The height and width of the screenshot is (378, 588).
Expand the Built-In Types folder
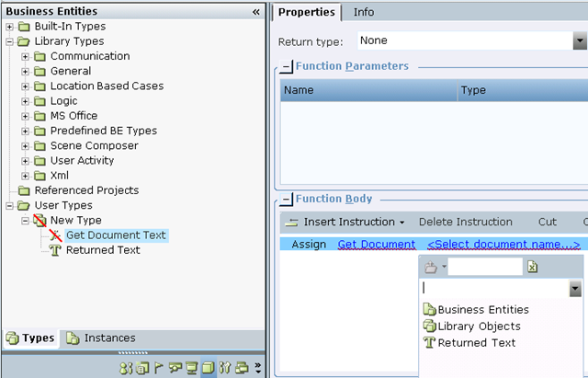pyautogui.click(x=9, y=27)
